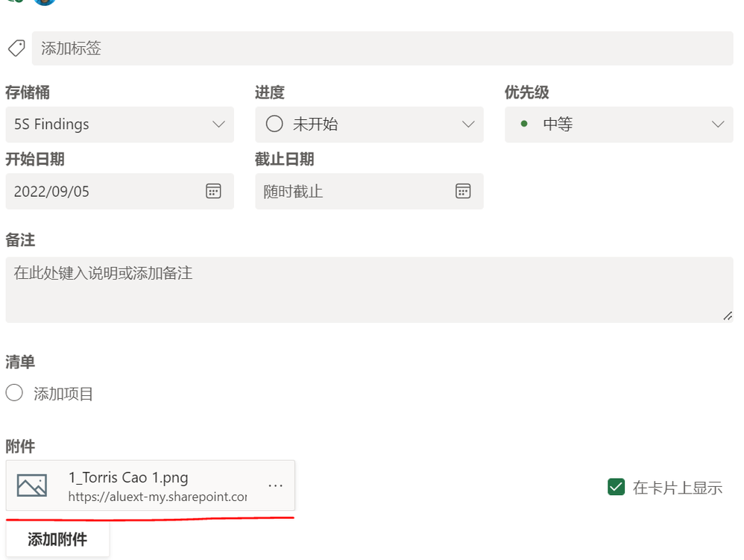Open the attachment's more options (…) menu

pos(275,485)
